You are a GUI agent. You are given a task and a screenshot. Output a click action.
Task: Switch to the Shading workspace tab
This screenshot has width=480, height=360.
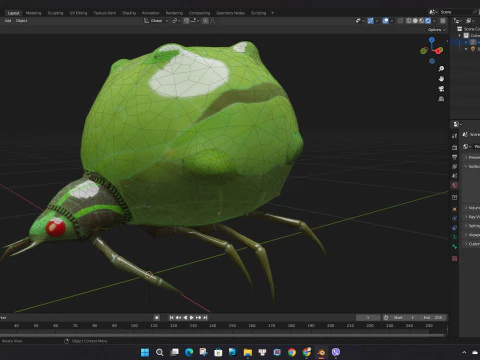[x=129, y=13]
